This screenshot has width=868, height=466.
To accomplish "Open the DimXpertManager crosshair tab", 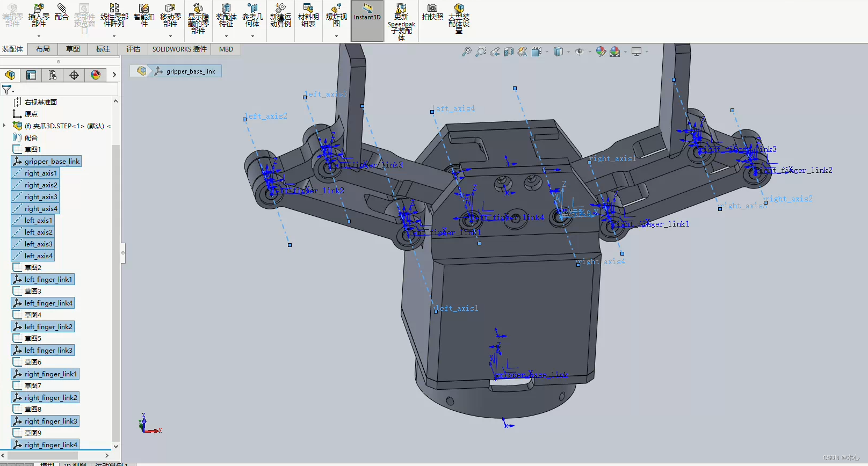I will tap(74, 75).
